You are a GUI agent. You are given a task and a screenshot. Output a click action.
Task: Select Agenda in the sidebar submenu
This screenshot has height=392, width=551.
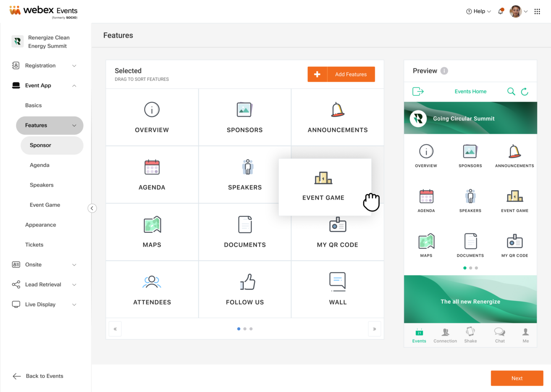(x=39, y=165)
